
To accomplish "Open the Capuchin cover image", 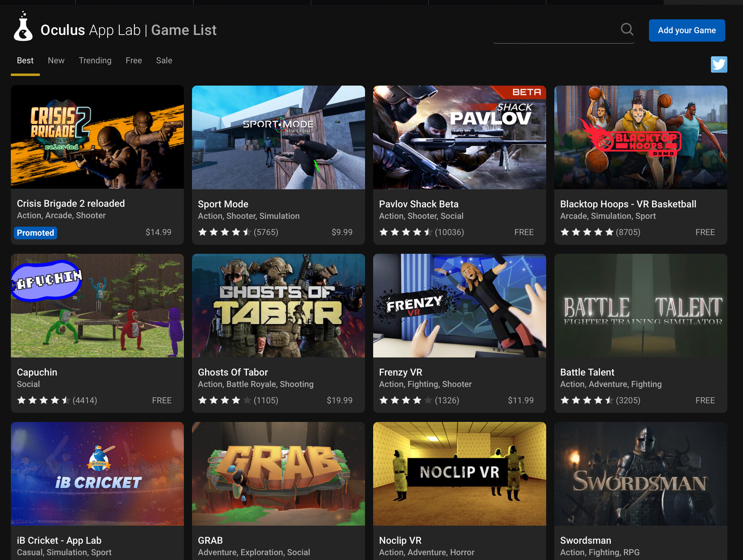I will click(97, 306).
